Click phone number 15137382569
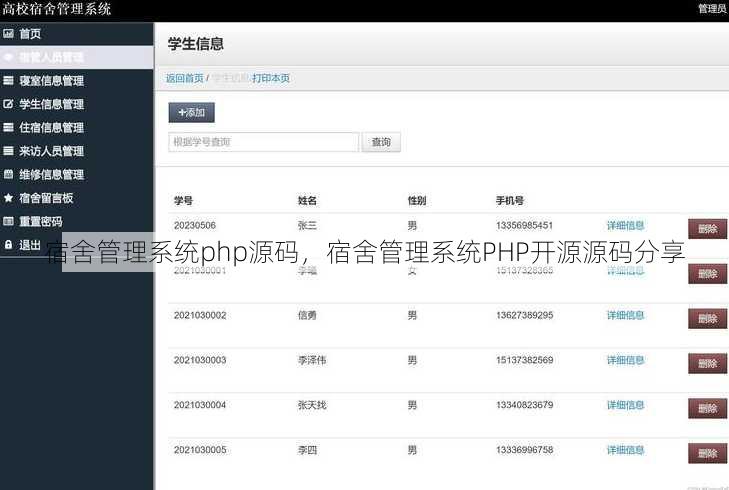The image size is (729, 490). pos(524,360)
